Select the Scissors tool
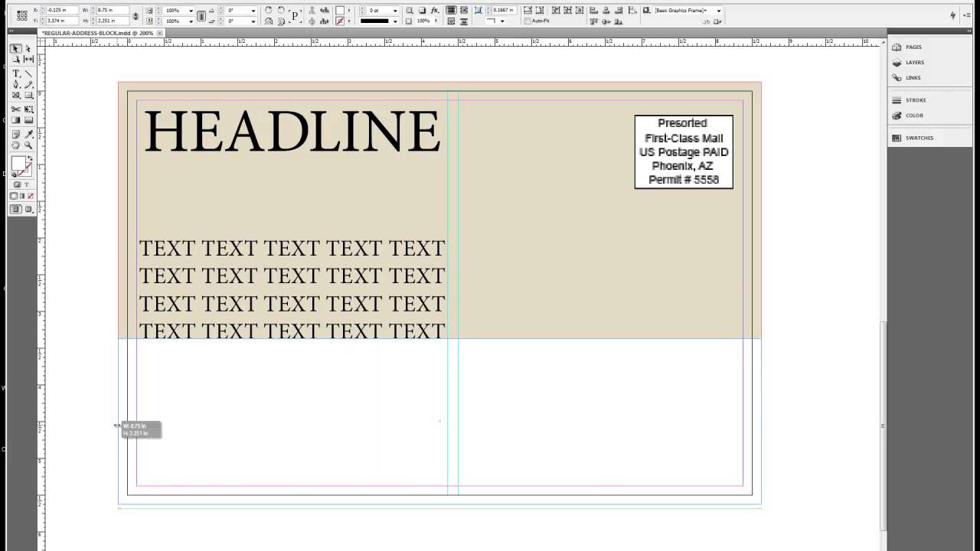The image size is (980, 551). click(x=15, y=109)
